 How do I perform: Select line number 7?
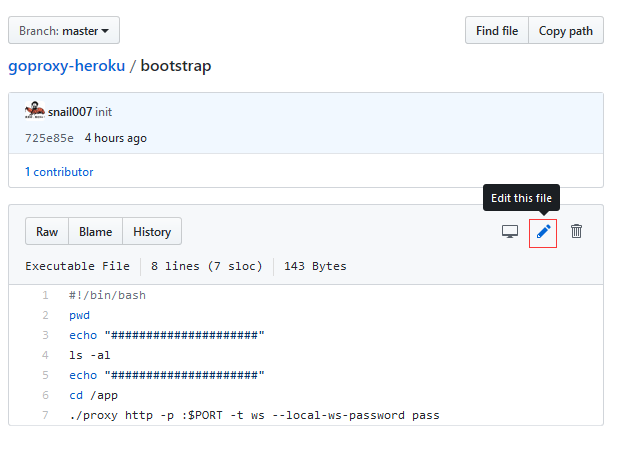[x=45, y=415]
